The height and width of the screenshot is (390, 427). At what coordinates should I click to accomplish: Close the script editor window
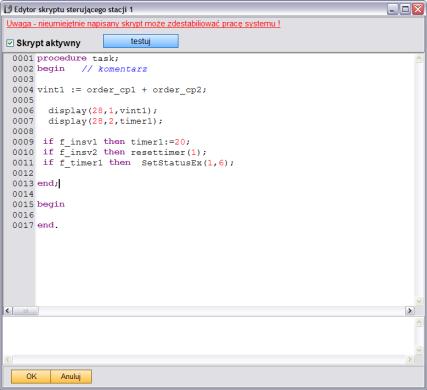(418, 9)
